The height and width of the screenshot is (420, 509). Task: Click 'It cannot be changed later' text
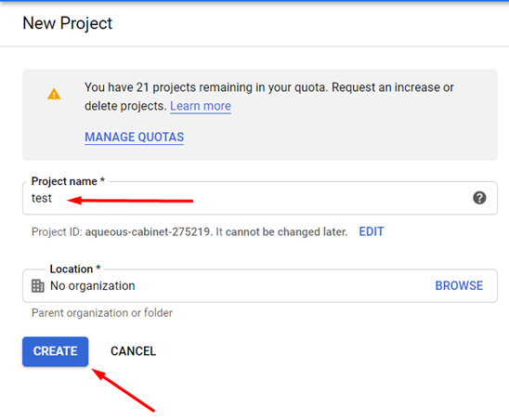[x=281, y=232]
